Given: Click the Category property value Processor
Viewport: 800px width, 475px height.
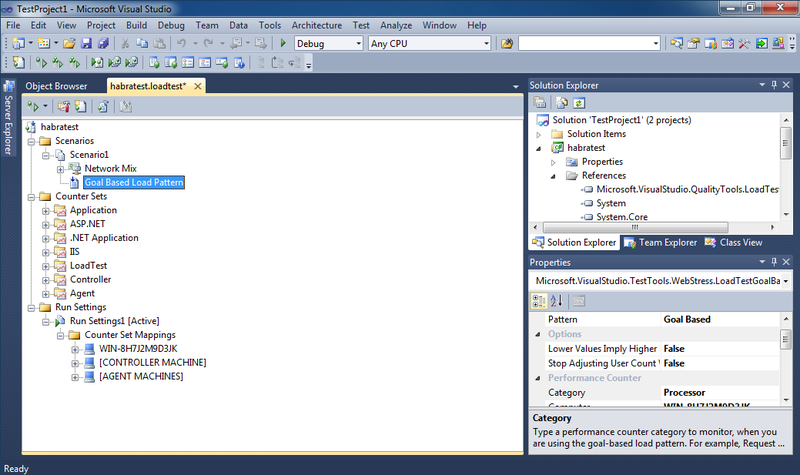Looking at the screenshot, I should coord(720,393).
